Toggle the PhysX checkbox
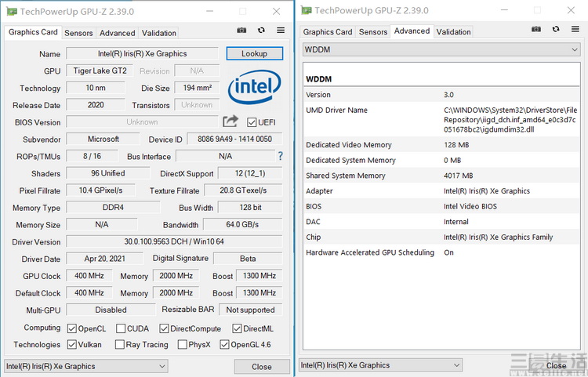The height and width of the screenshot is (377, 588). pos(182,344)
